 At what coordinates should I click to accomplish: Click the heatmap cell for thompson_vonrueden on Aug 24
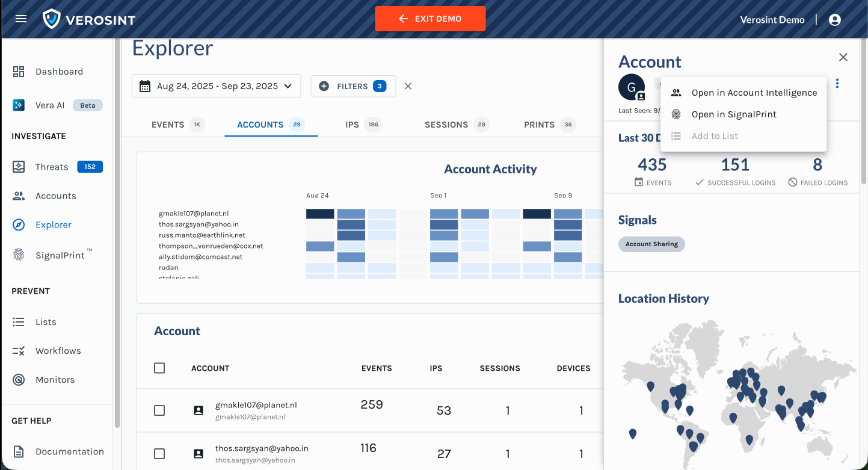tap(320, 246)
